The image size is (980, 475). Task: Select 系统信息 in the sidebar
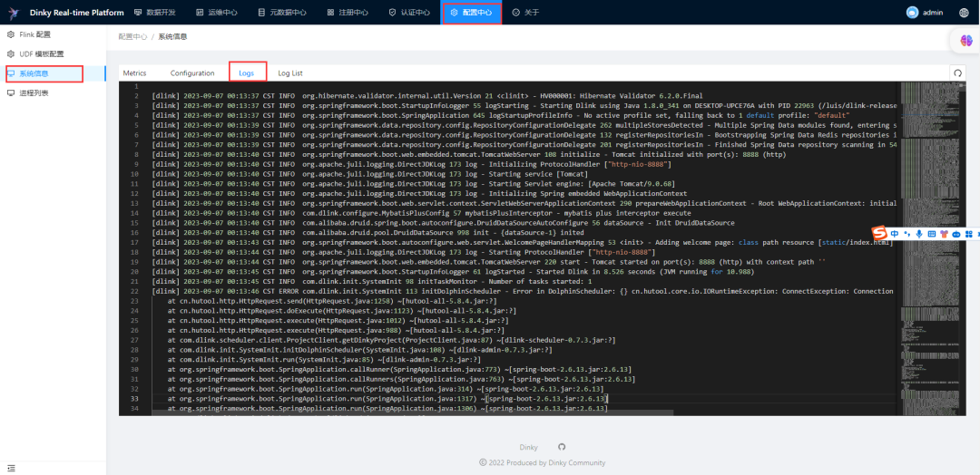[x=53, y=73]
